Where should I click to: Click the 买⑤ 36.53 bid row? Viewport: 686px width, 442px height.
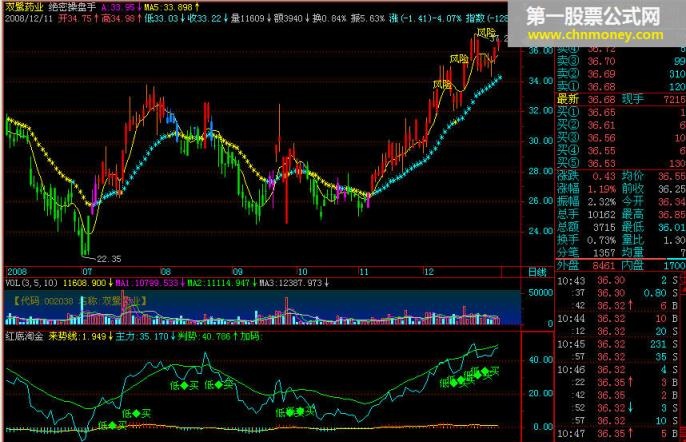tap(620, 163)
